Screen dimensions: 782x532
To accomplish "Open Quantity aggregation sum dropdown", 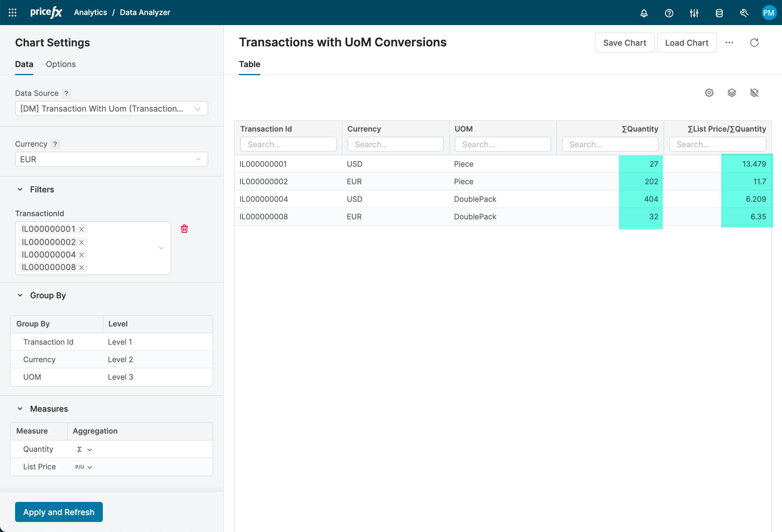I will 84,449.
